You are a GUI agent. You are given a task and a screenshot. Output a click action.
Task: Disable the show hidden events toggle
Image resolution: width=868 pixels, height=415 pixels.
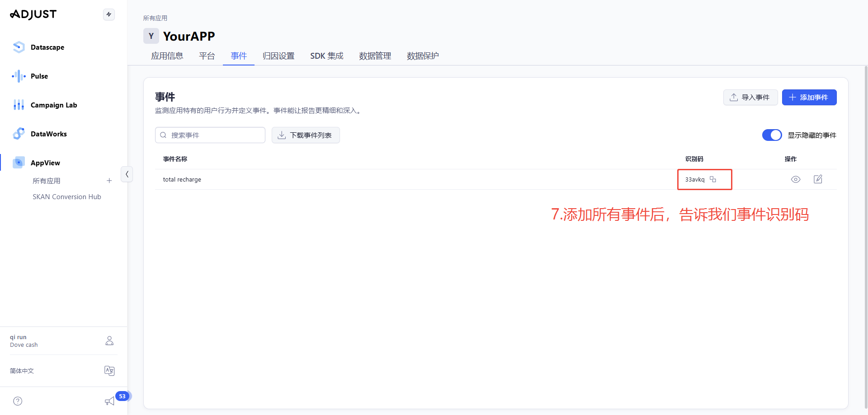[772, 135]
